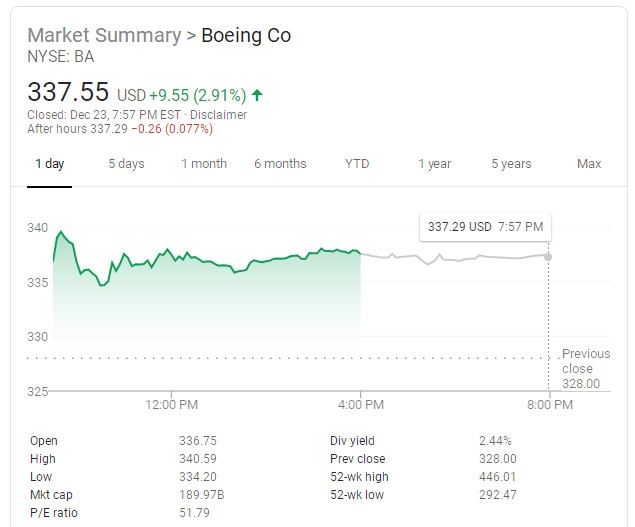
Task: View the 1 year chart tab
Action: tap(434, 164)
